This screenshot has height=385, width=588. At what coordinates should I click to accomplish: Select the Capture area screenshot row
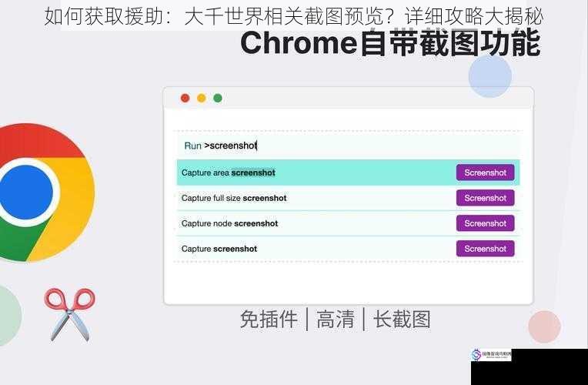pyautogui.click(x=349, y=172)
